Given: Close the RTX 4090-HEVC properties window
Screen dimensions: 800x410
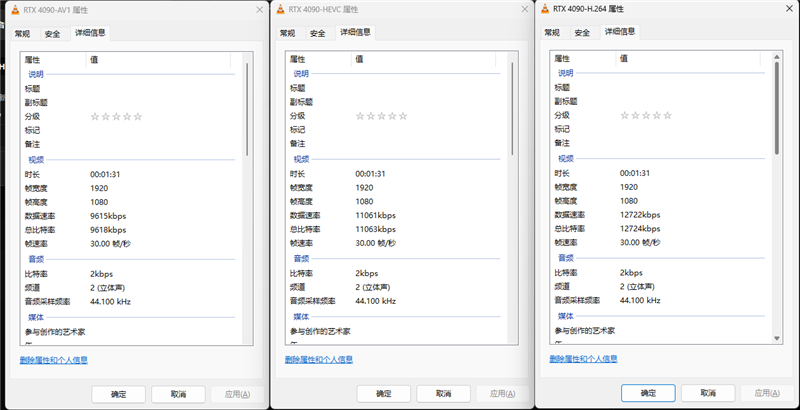Looking at the screenshot, I should 524,10.
